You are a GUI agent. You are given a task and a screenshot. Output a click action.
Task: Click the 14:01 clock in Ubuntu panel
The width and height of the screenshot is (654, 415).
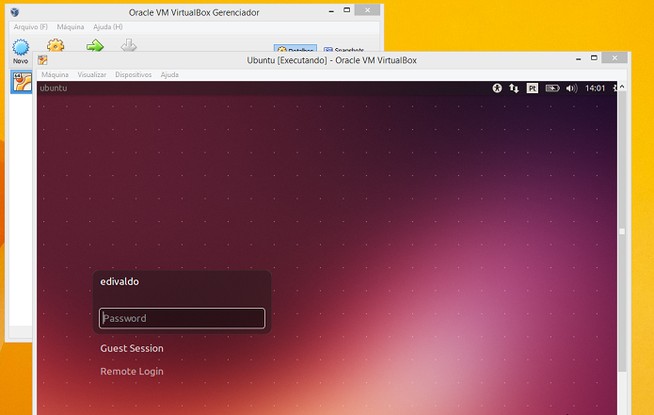(595, 88)
